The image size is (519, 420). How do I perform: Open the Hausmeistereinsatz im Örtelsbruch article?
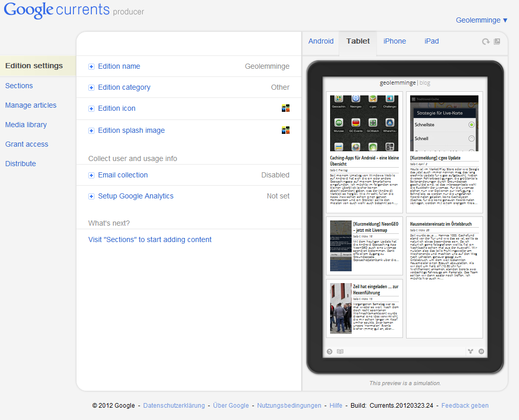pos(444,277)
